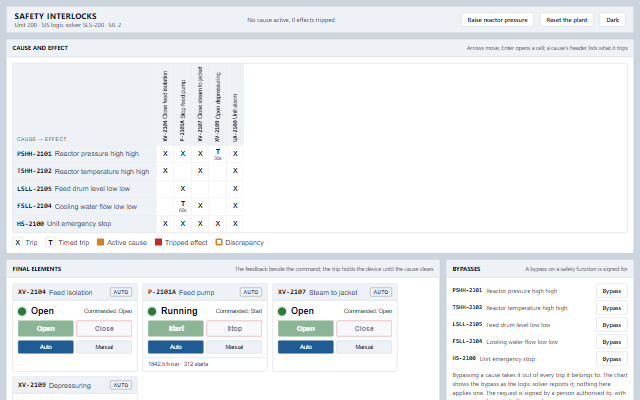The height and width of the screenshot is (400, 640).
Task: Set P-2101A Feed pump to Auto
Action: [176, 347]
